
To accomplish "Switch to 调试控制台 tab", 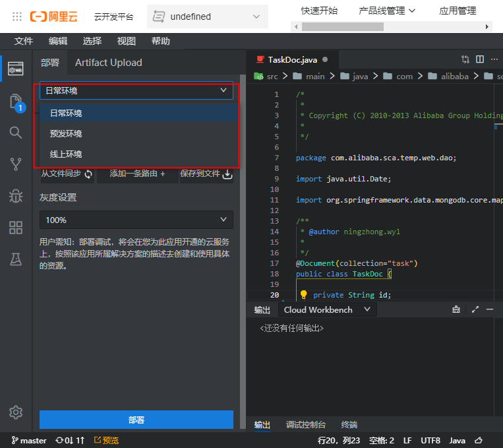I will (306, 424).
